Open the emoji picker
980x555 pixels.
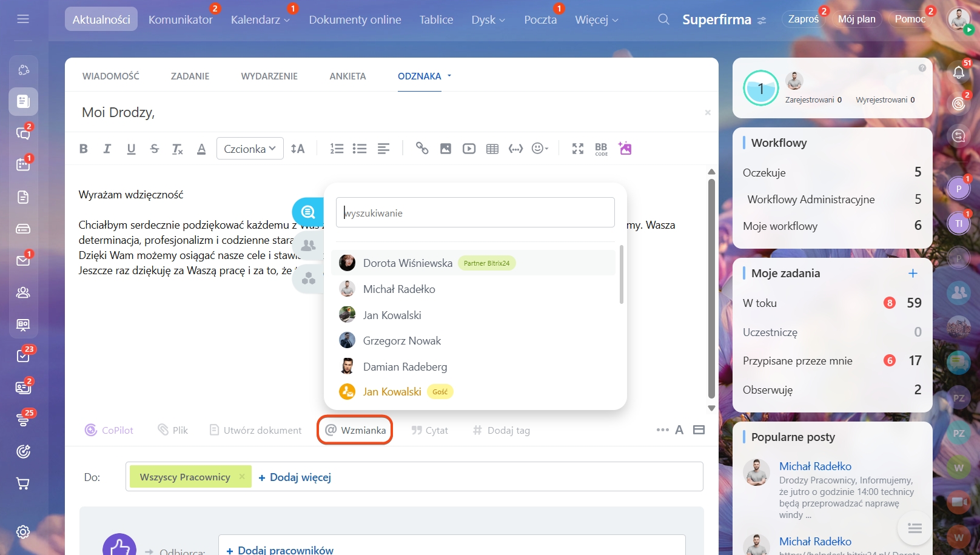click(x=540, y=149)
